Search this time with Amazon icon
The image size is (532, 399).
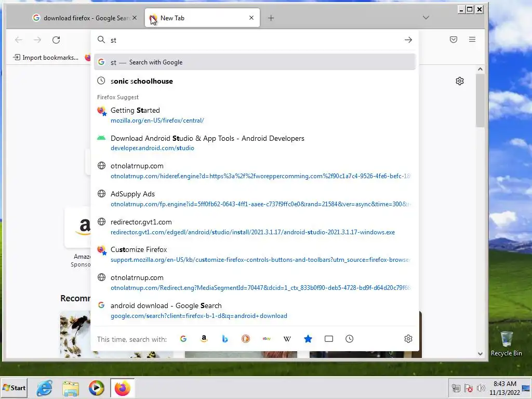point(204,339)
